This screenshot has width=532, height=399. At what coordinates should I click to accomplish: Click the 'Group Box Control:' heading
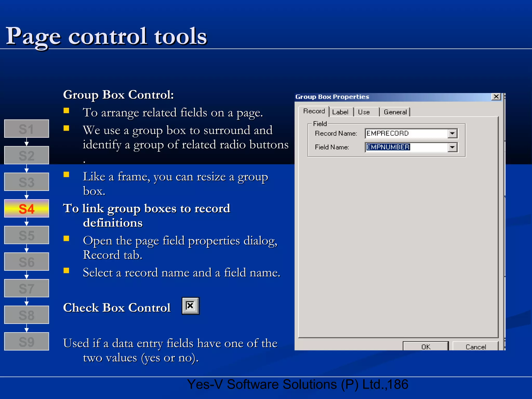tap(118, 95)
